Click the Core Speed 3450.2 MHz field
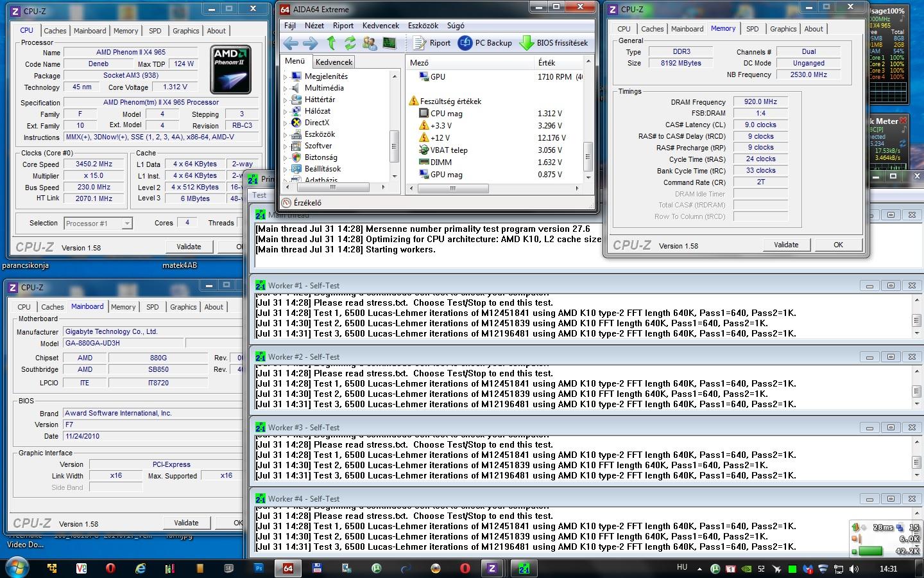 [x=94, y=164]
